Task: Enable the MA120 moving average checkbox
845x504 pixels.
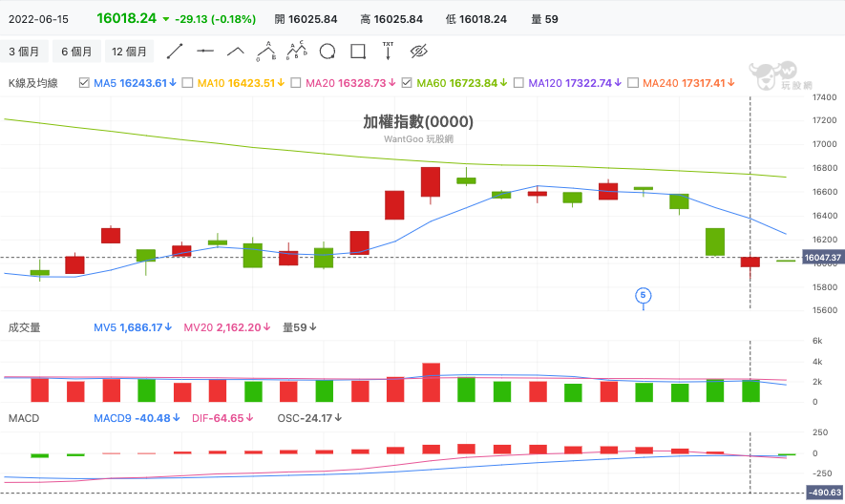Action: (518, 83)
